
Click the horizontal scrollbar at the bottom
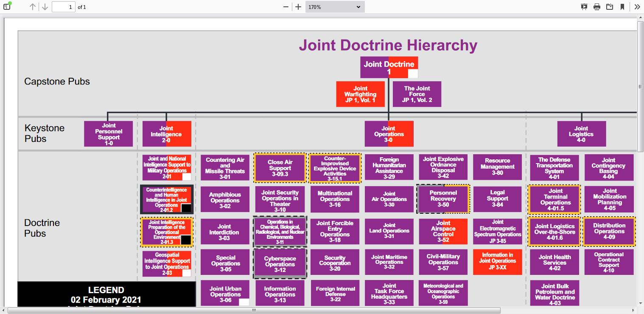(254, 310)
